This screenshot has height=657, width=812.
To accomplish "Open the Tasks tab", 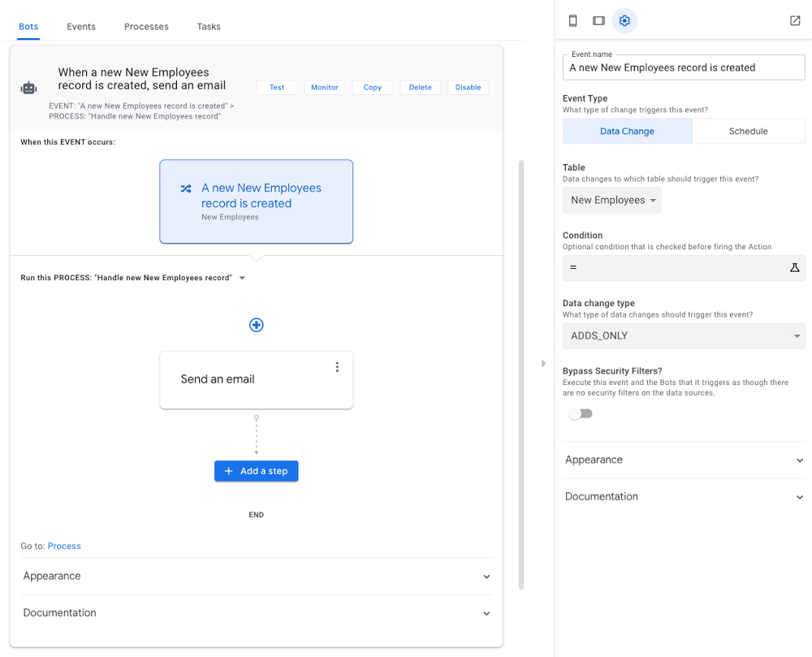I will click(x=209, y=27).
